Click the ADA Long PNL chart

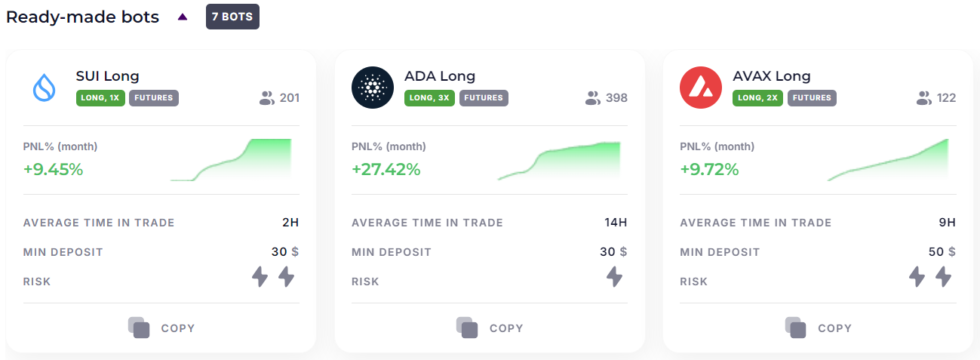click(x=559, y=162)
